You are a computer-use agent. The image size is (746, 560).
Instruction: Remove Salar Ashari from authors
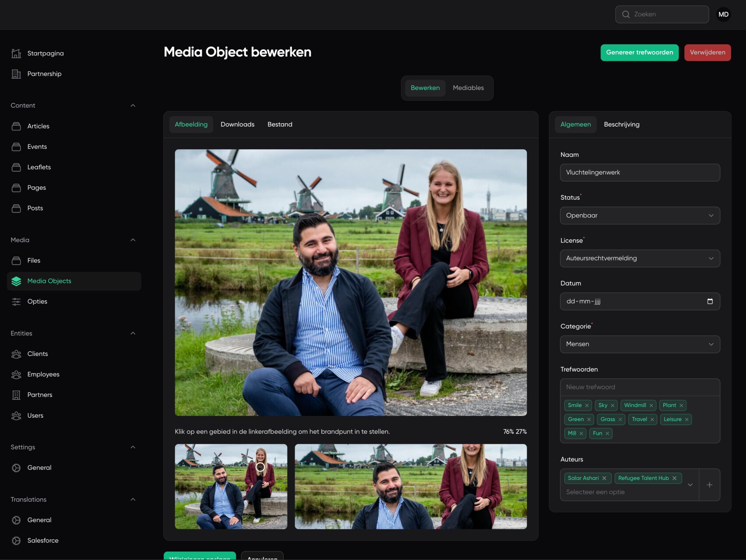pyautogui.click(x=604, y=478)
